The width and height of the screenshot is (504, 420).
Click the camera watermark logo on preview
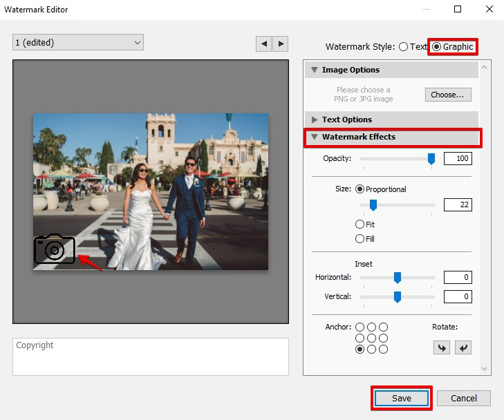(x=55, y=249)
